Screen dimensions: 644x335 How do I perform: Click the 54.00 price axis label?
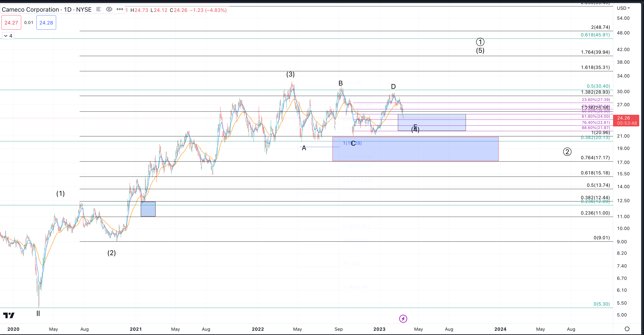623,18
